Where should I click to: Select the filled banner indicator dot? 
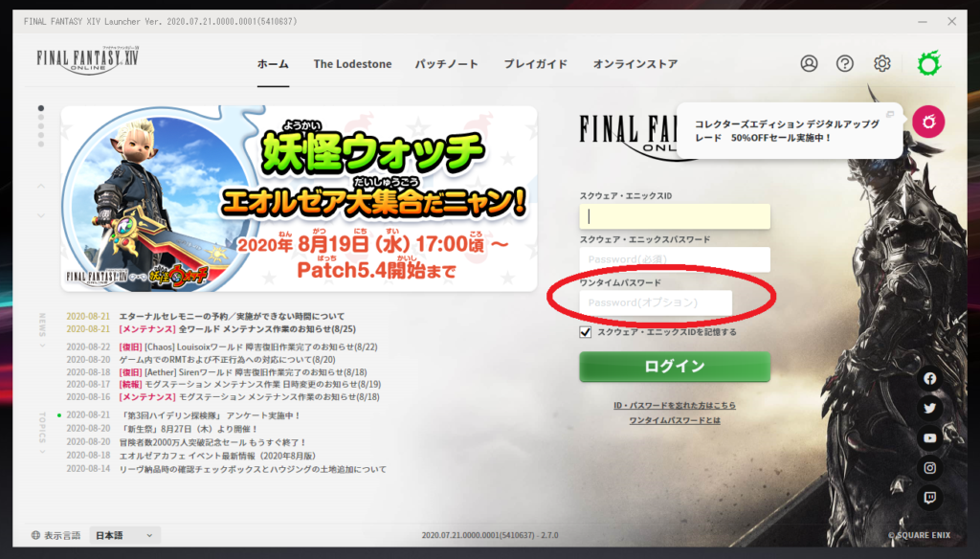point(41,108)
